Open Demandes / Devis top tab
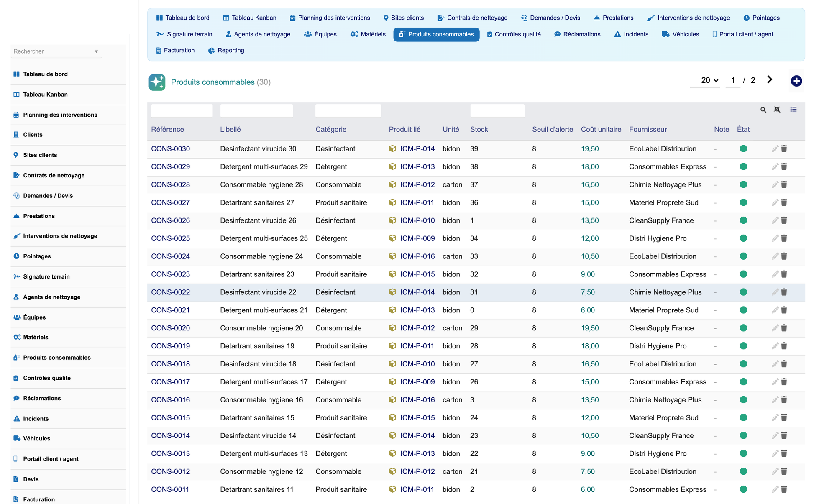This screenshot has width=814, height=504. click(550, 18)
